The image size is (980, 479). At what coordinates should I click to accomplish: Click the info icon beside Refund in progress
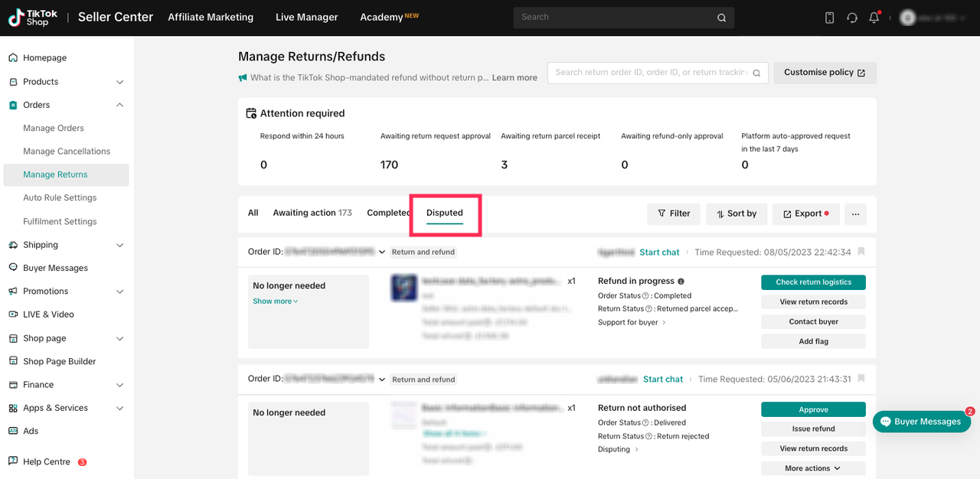click(x=681, y=282)
